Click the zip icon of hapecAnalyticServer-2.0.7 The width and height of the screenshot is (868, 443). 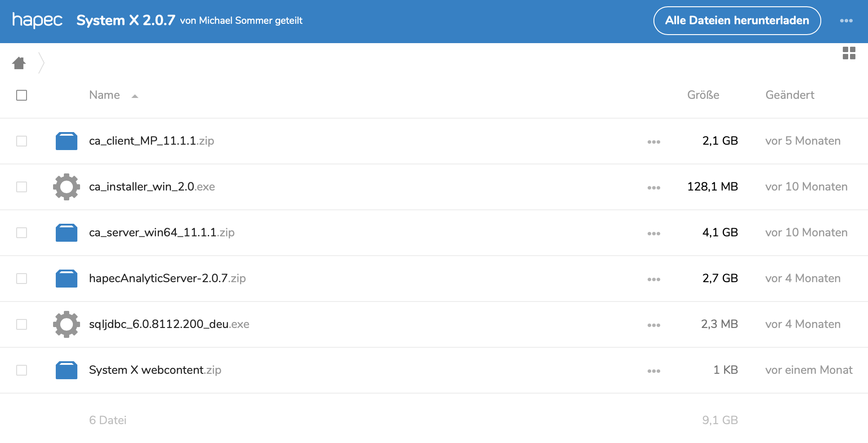pos(67,279)
